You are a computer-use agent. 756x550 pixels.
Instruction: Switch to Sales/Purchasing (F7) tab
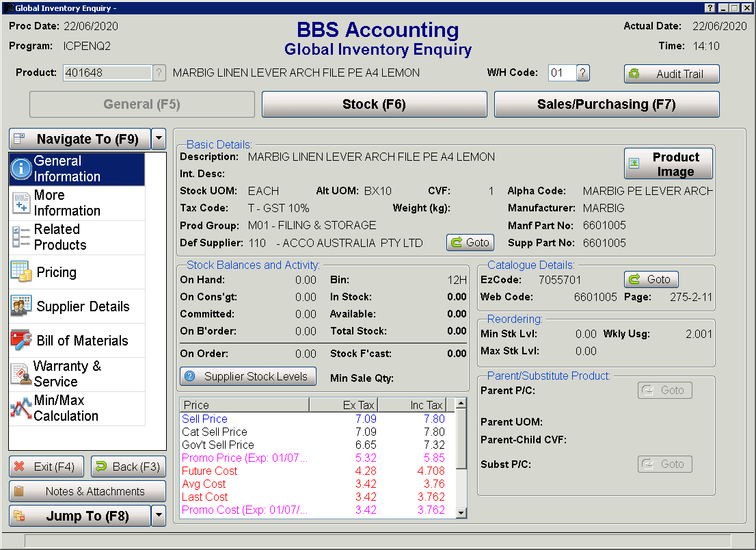click(x=606, y=105)
